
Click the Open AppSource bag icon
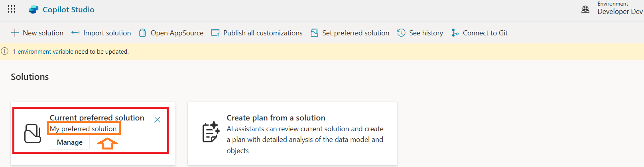tap(142, 33)
